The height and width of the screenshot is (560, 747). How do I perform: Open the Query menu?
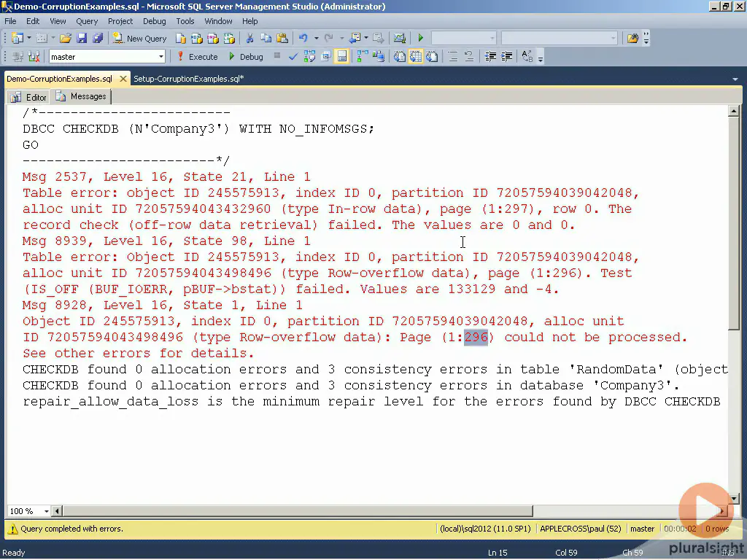point(87,21)
